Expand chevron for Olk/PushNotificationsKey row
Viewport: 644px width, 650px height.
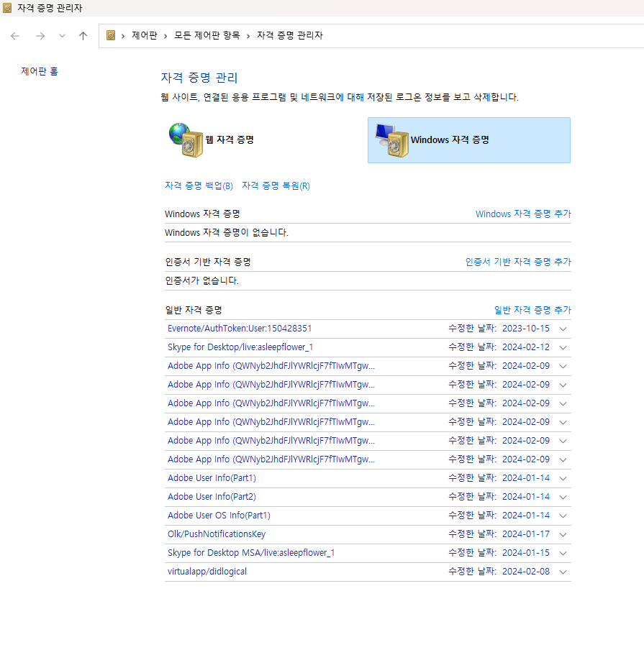[563, 535]
